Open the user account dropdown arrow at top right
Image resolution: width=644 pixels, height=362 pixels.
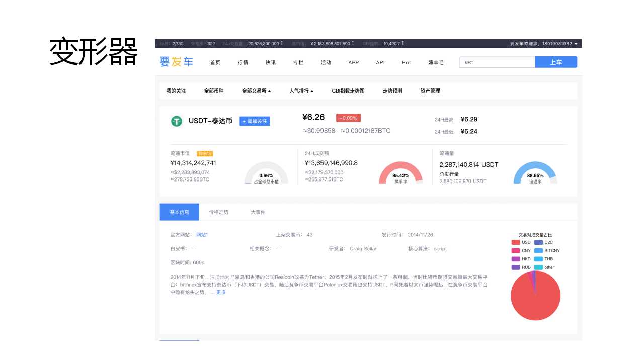(576, 44)
